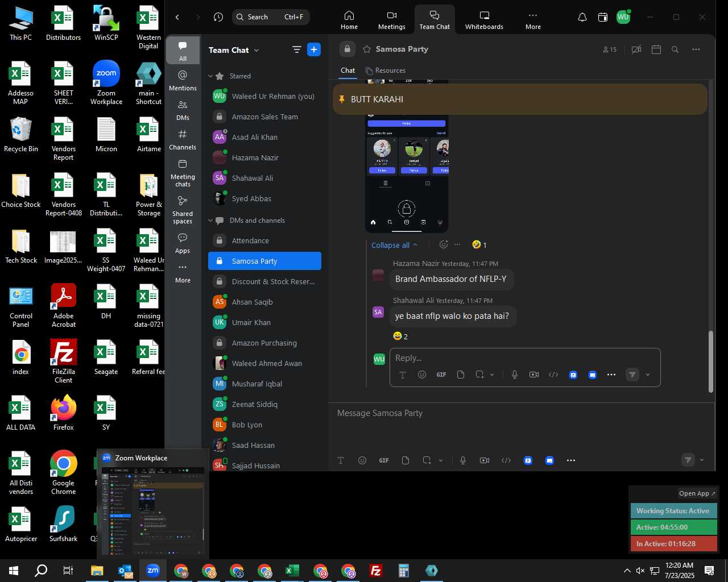The height and width of the screenshot is (582, 728).
Task: Toggle the grinning reaction with count 2
Action: pyautogui.click(x=400, y=336)
